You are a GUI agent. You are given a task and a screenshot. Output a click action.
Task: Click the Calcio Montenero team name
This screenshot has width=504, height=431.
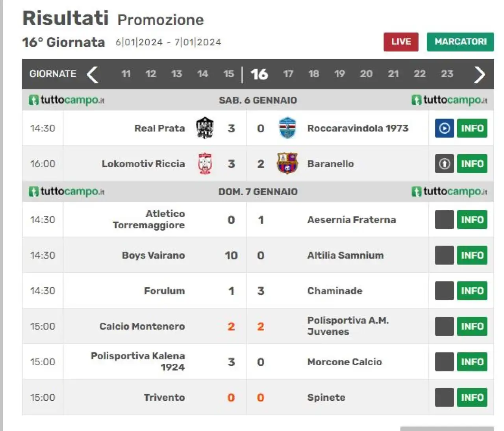click(142, 326)
